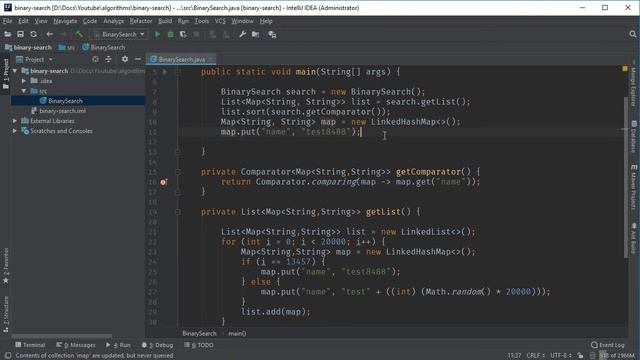This screenshot has height=360, width=640.
Task: Click the tool window toggle icon in status bar corner
Action: coord(8,356)
